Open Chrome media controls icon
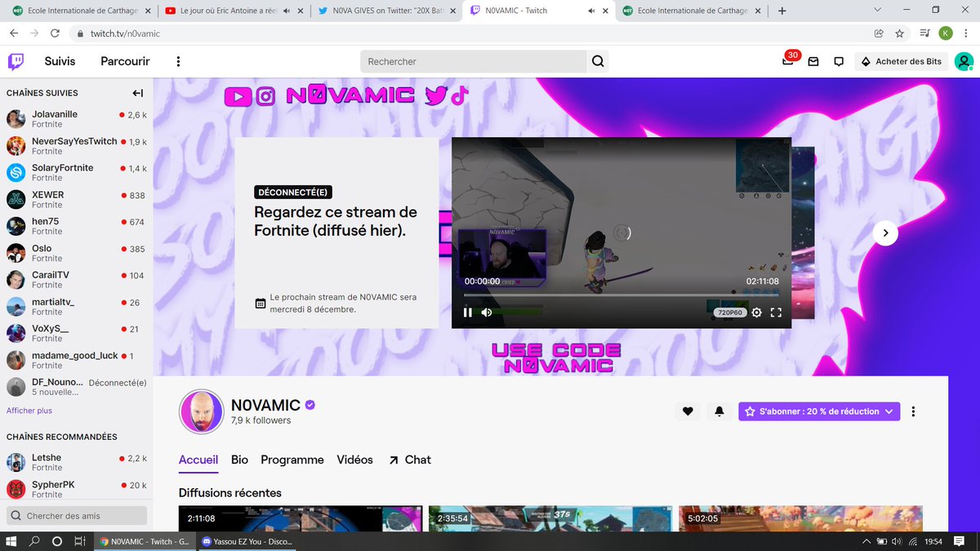The image size is (980, 551). pos(924,33)
